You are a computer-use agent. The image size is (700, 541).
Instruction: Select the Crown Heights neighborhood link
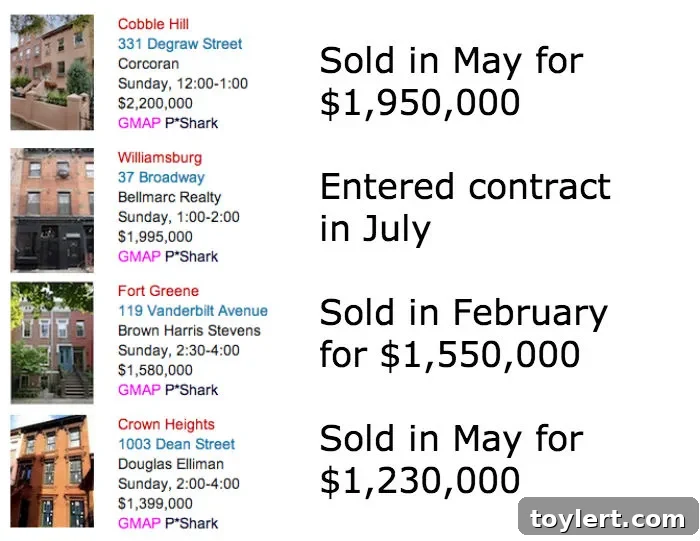click(x=166, y=424)
